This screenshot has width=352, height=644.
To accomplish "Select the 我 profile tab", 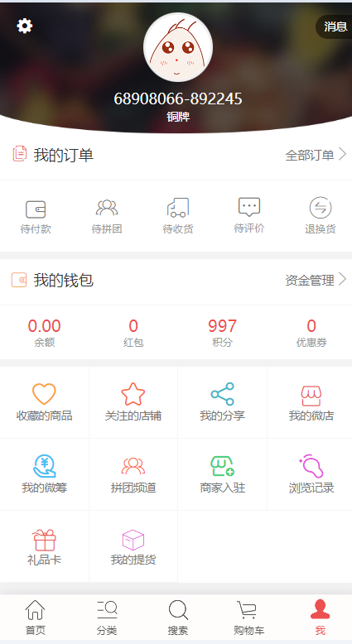I will [321, 618].
